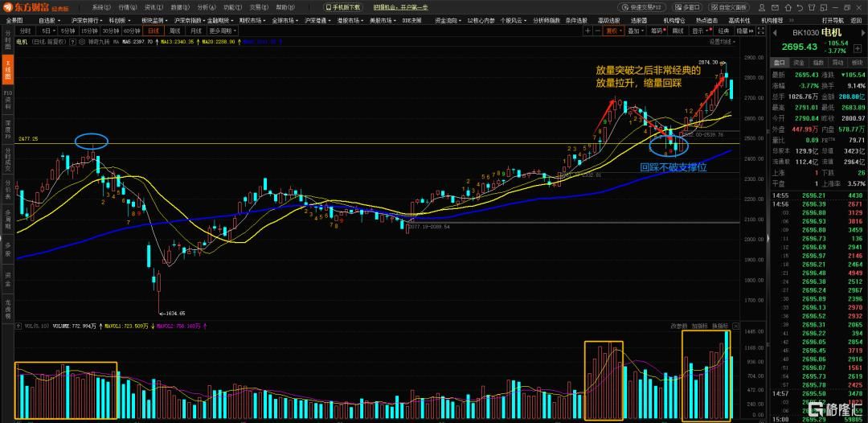
Task: Click the home icon in the title bar
Action: click(788, 7)
